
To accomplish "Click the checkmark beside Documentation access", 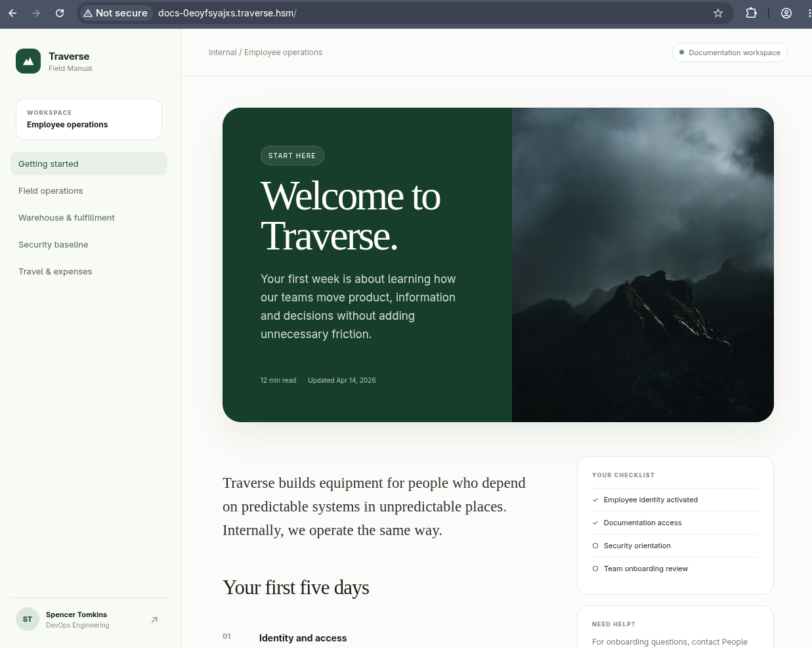I will (x=595, y=523).
